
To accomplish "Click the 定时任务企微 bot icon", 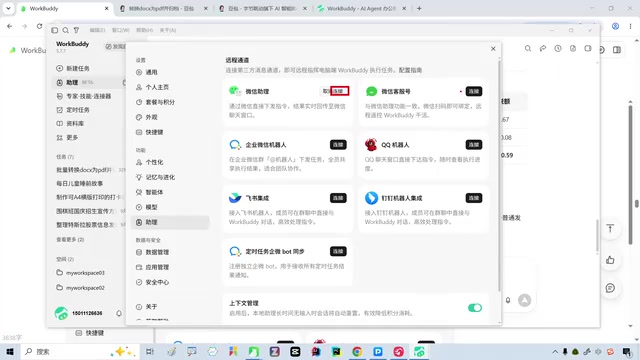I will point(235,251).
